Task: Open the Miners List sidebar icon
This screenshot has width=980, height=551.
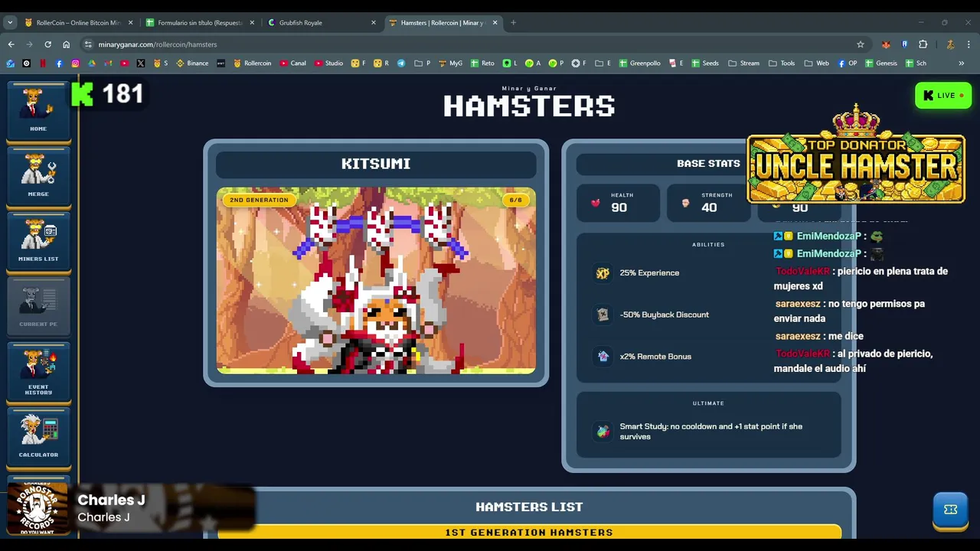Action: [x=38, y=242]
